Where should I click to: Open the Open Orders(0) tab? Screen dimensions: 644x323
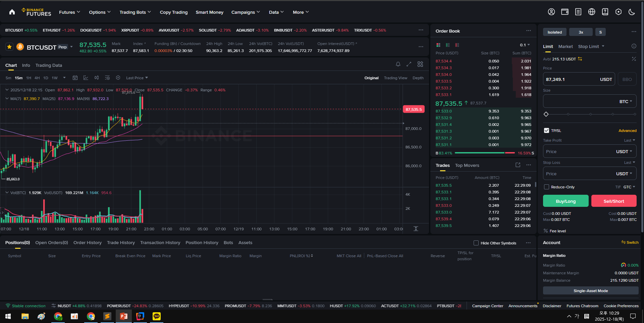tap(52, 242)
